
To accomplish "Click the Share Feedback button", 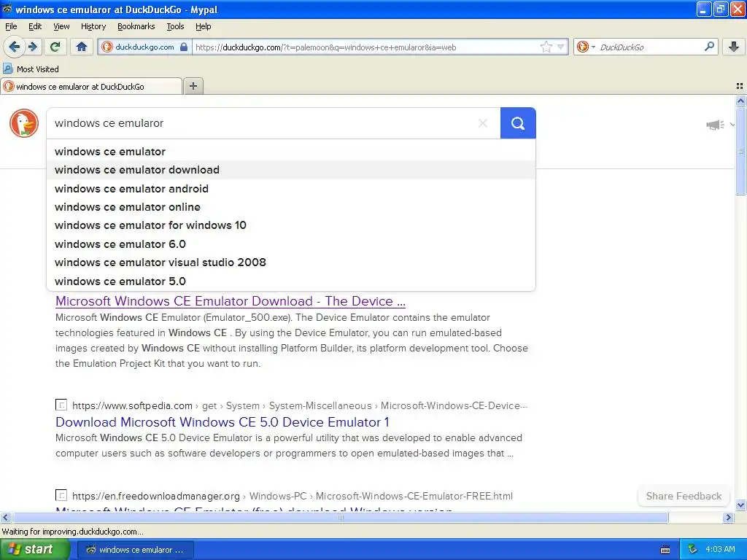I will pos(684,496).
